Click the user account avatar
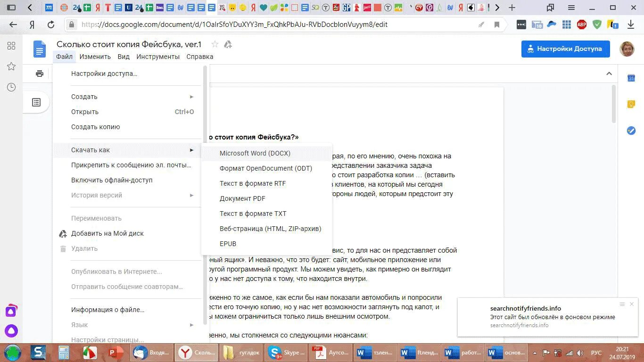The height and width of the screenshot is (362, 644). pos(627,49)
